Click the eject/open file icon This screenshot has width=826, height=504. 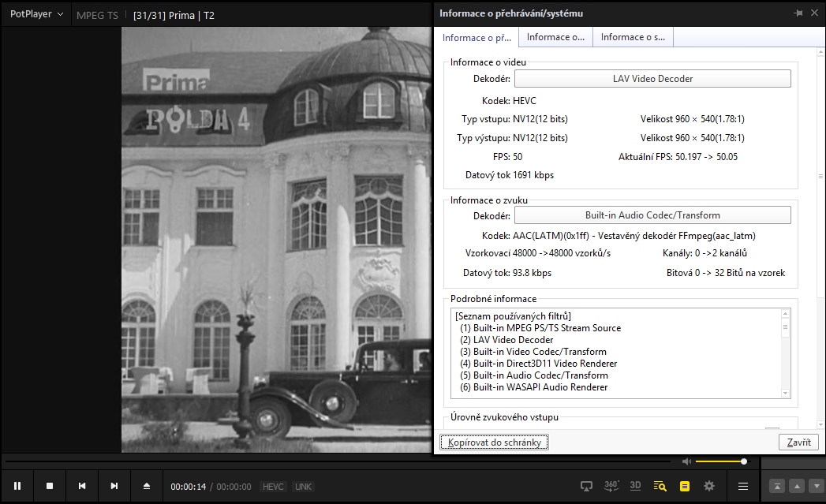pos(147,486)
